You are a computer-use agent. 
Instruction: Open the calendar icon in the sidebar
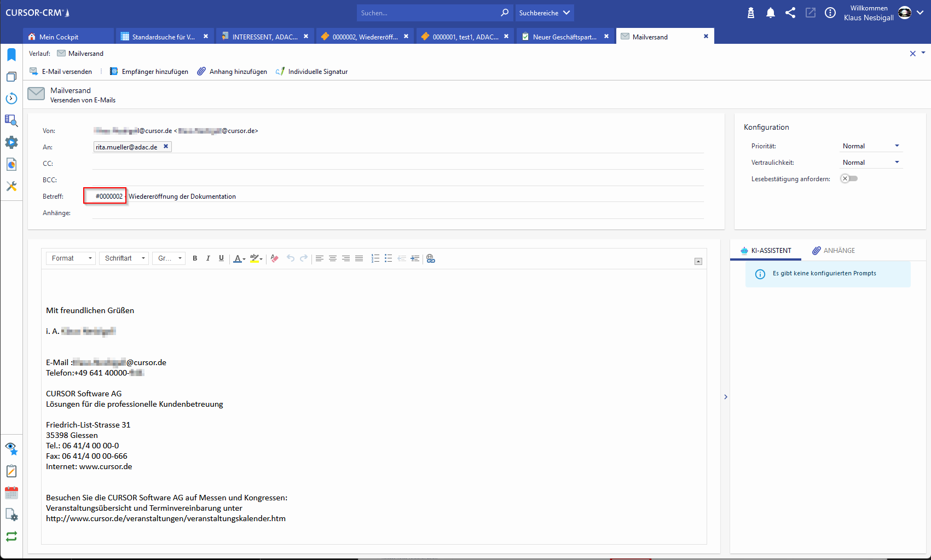click(11, 493)
